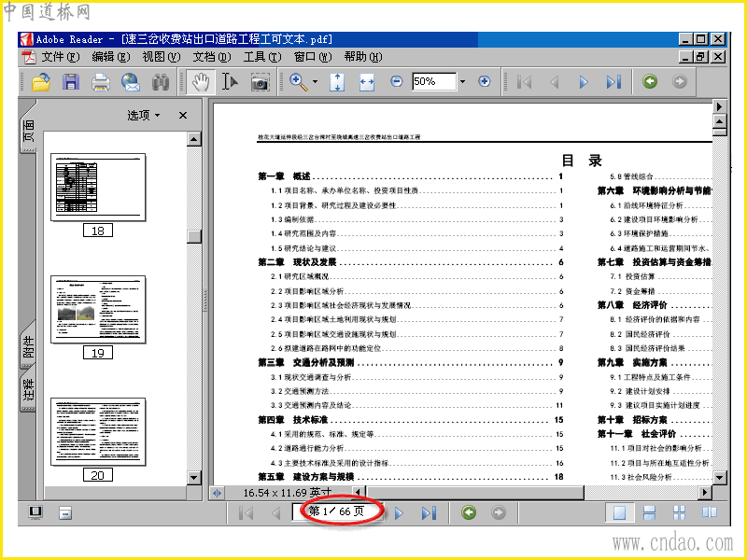This screenshot has height=560, width=747.
Task: Open the 工具 (Tools) menu
Action: (x=262, y=57)
